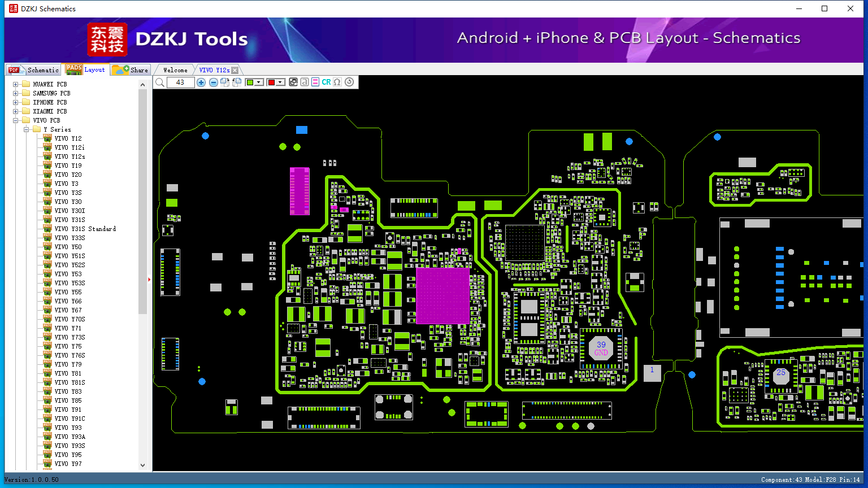Switch to the Schematic tab
868x488 pixels.
point(34,70)
